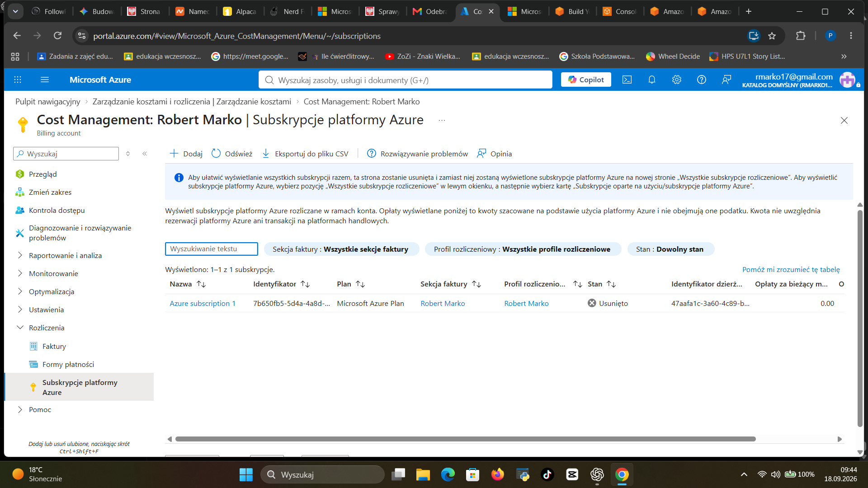Open the Azure subscription 1 link
The image size is (868, 488).
203,303
